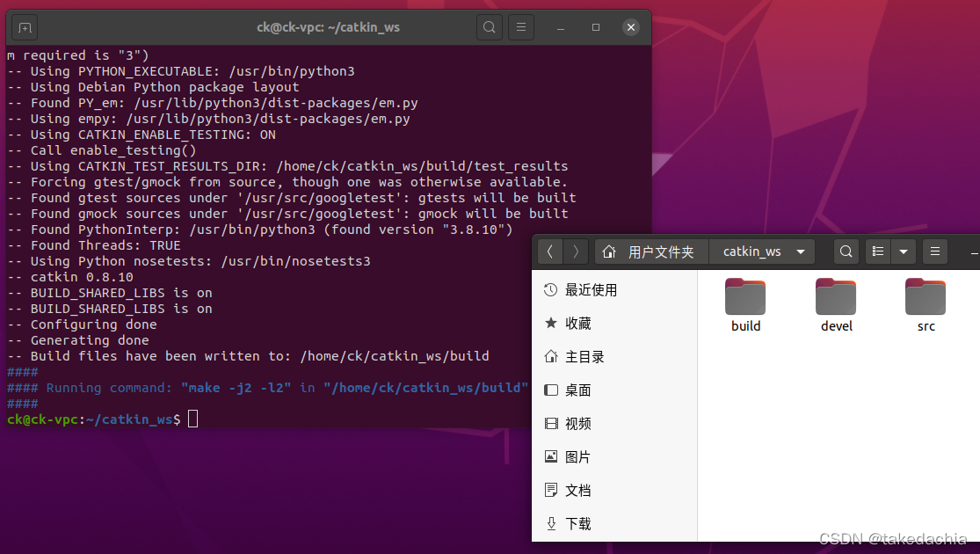Search files in the catkin_ws folder

(x=846, y=251)
